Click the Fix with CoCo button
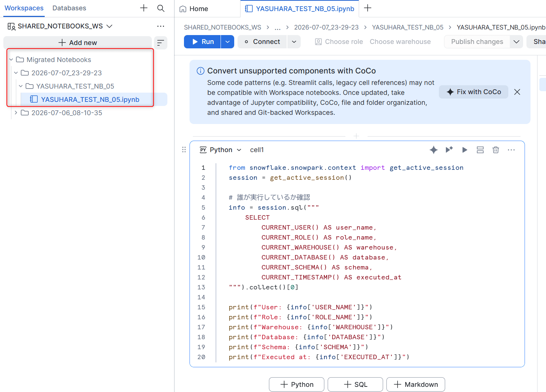Screen dimensions: 546x392 click(474, 92)
